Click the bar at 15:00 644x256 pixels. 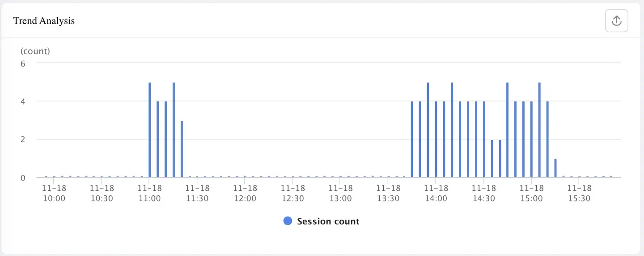point(532,139)
